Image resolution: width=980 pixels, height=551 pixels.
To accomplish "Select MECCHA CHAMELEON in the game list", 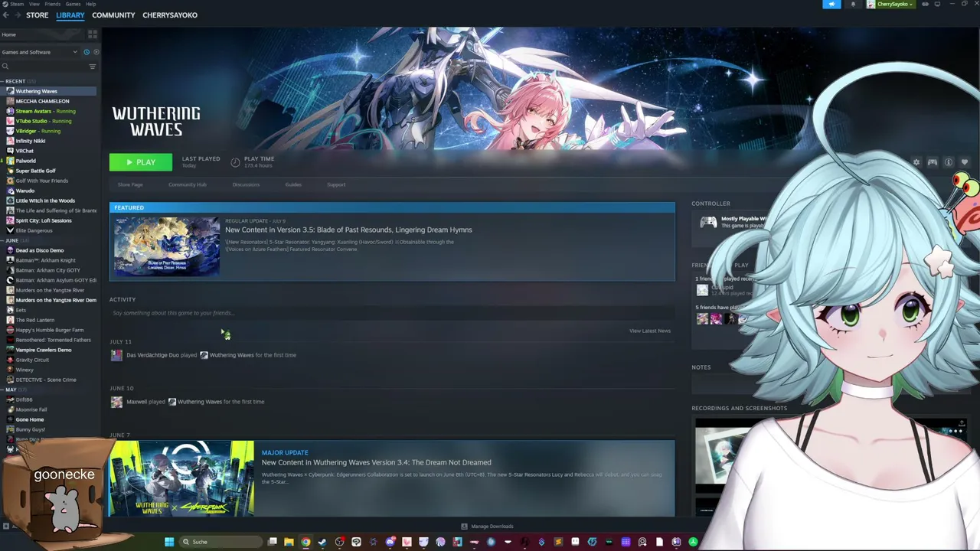I will point(42,101).
